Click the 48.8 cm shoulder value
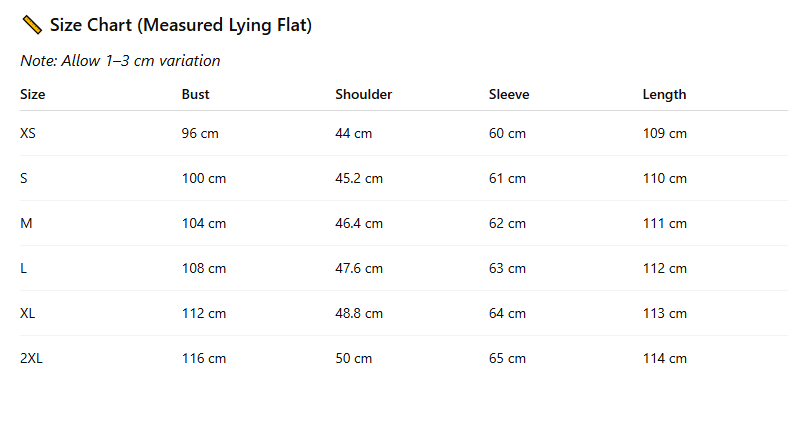Image resolution: width=809 pixels, height=421 pixels. tap(359, 313)
